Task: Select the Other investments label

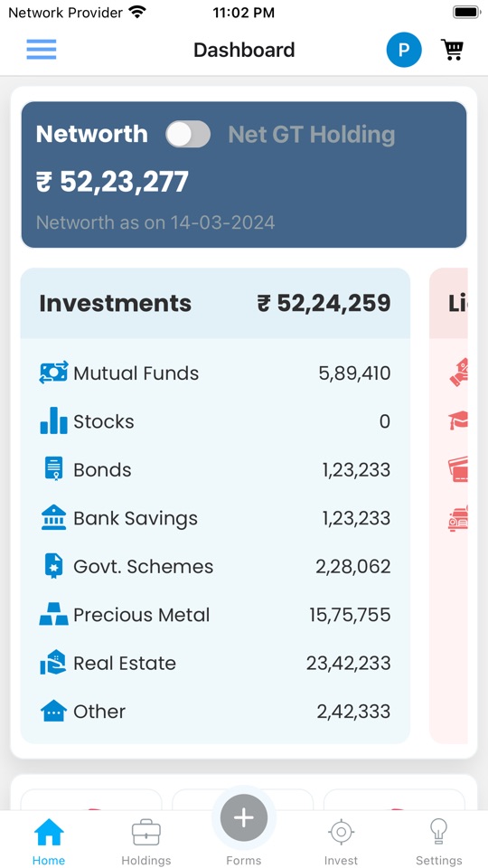Action: coord(99,712)
